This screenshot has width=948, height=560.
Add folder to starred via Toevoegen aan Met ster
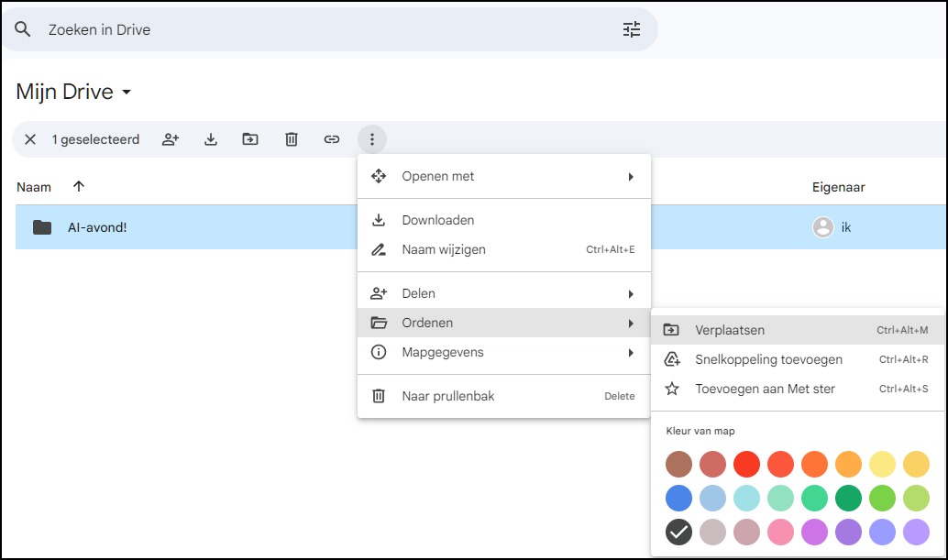tap(765, 389)
